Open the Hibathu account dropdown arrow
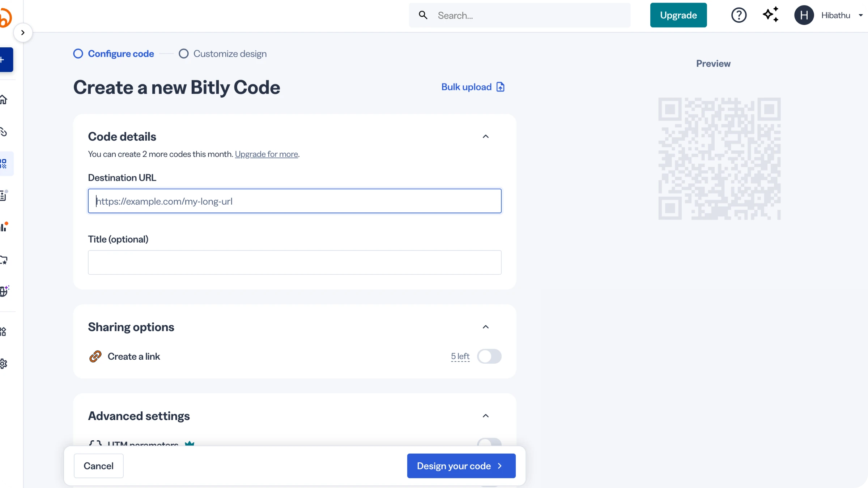This screenshot has height=488, width=868. (861, 15)
